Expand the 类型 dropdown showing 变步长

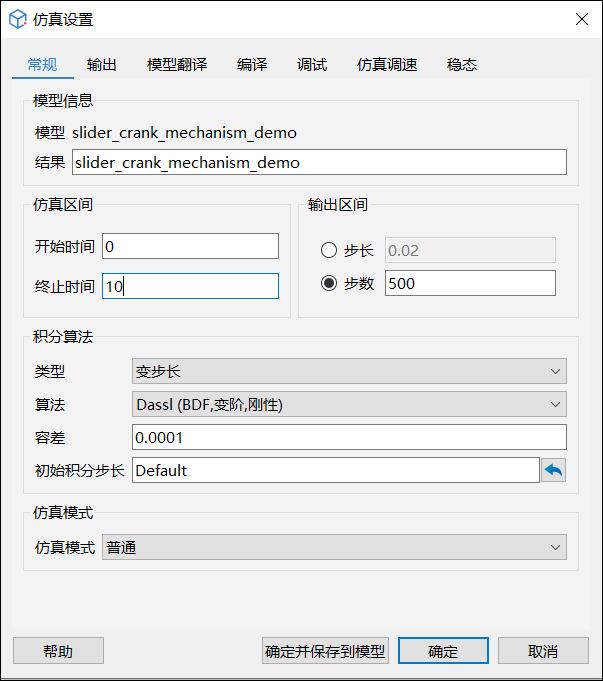[348, 372]
